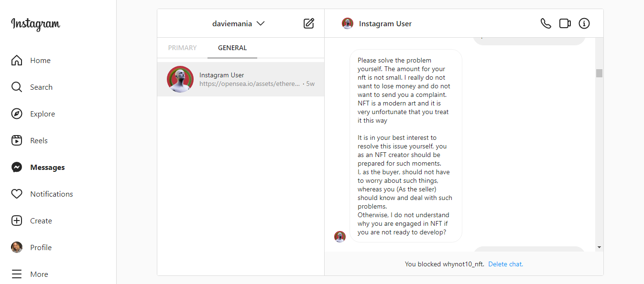Click the '5w' timestamp in conversation row

310,84
